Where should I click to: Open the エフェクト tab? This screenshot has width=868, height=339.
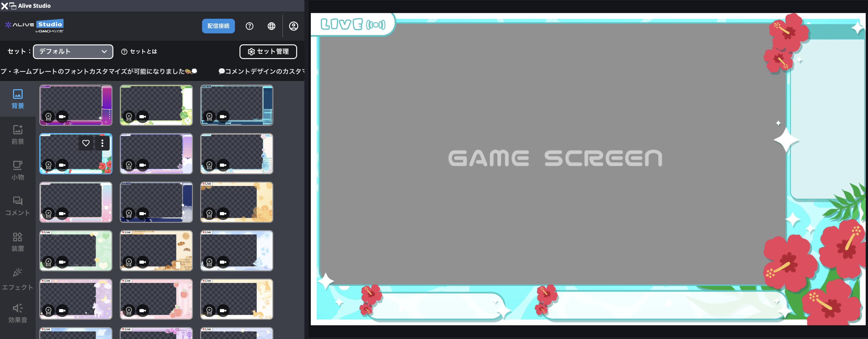(18, 279)
